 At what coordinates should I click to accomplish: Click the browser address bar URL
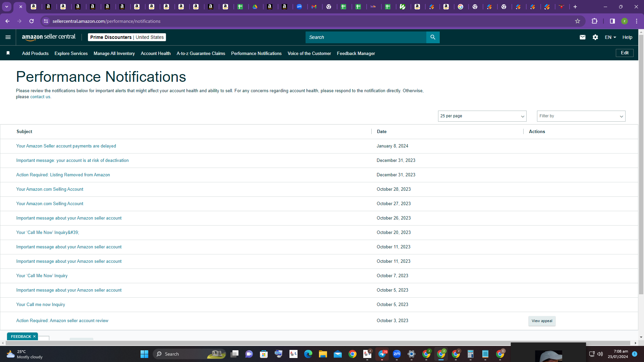pos(107,21)
